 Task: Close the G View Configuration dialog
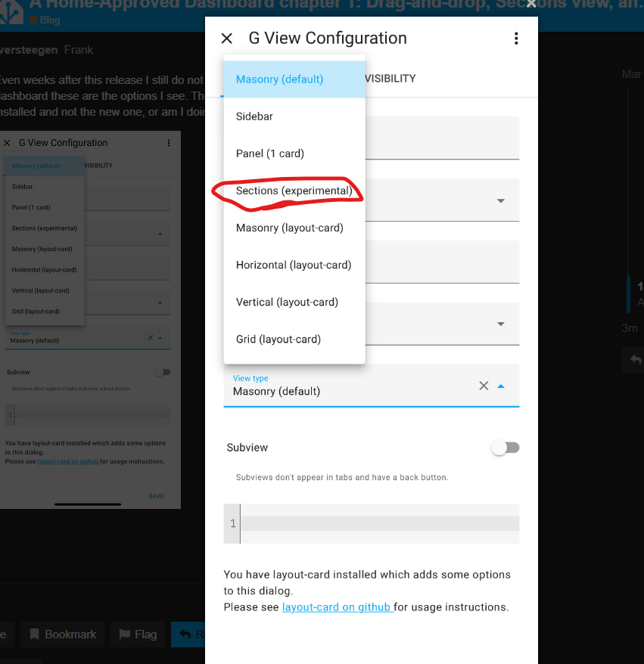coord(226,38)
